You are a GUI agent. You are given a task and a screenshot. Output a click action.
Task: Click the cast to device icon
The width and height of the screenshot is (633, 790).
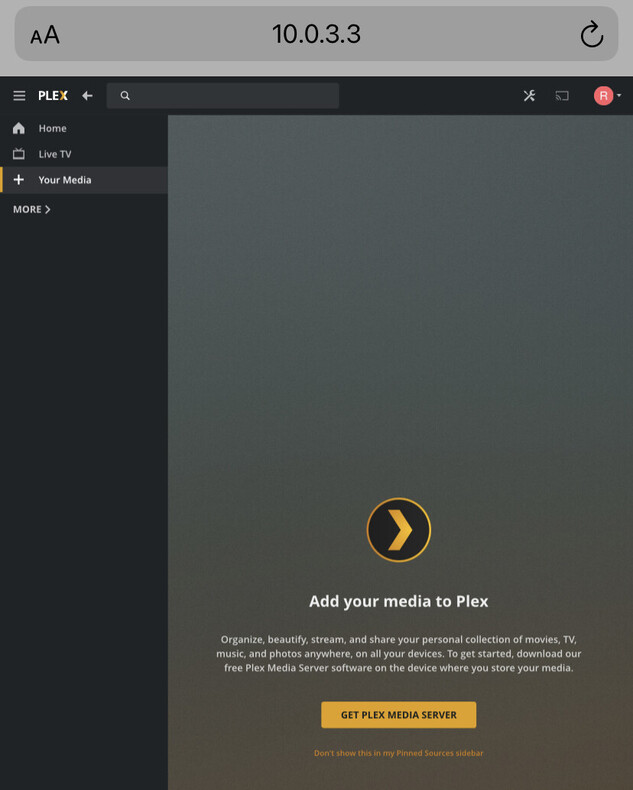[x=562, y=96]
